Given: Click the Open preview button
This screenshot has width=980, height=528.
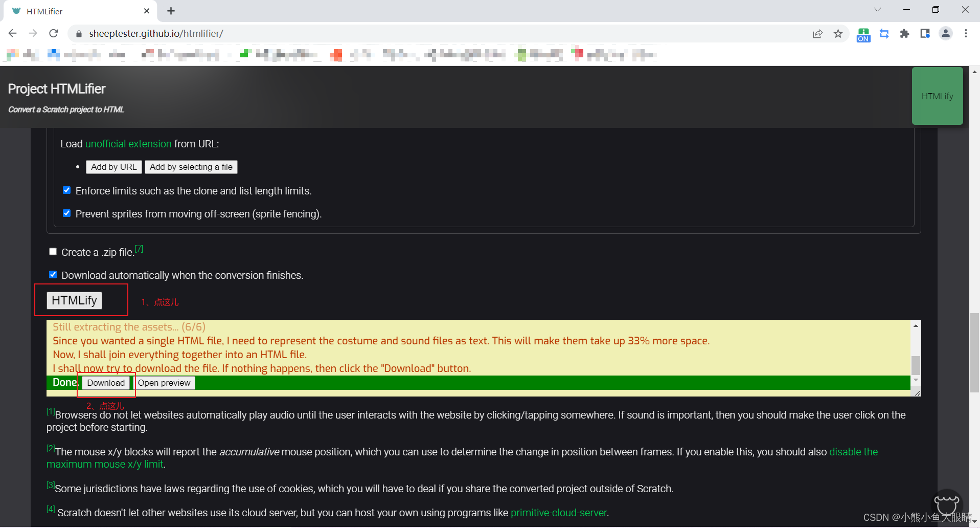Looking at the screenshot, I should 164,383.
